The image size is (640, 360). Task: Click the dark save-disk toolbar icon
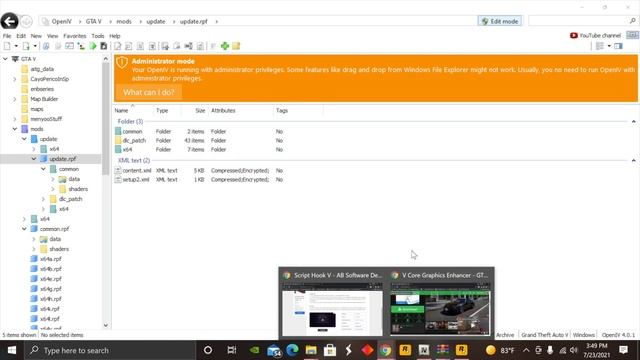104,46
